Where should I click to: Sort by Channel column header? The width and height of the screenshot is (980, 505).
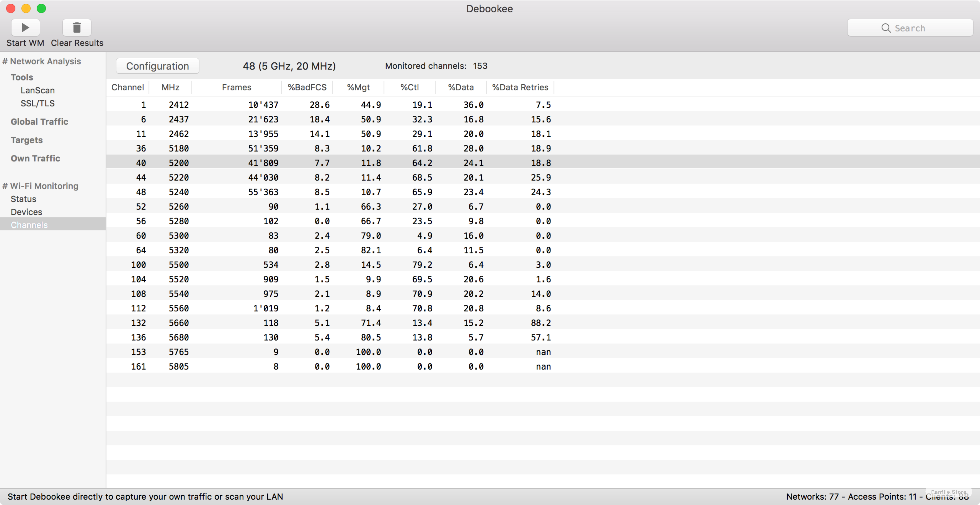click(x=127, y=87)
